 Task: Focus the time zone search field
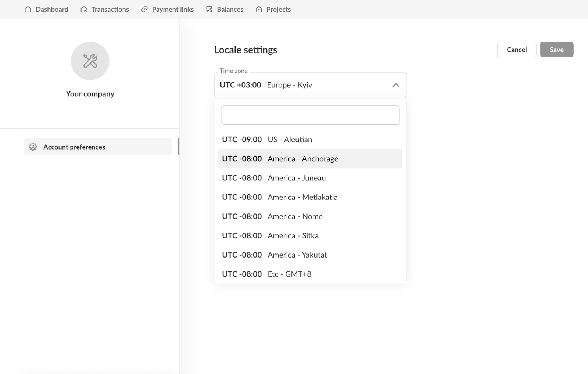coord(310,115)
